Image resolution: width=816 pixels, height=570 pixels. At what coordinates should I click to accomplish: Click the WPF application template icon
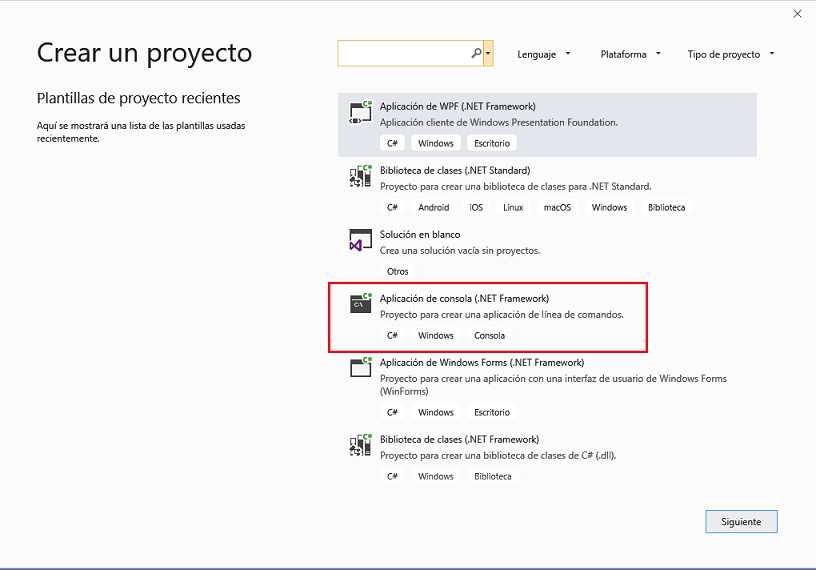360,112
